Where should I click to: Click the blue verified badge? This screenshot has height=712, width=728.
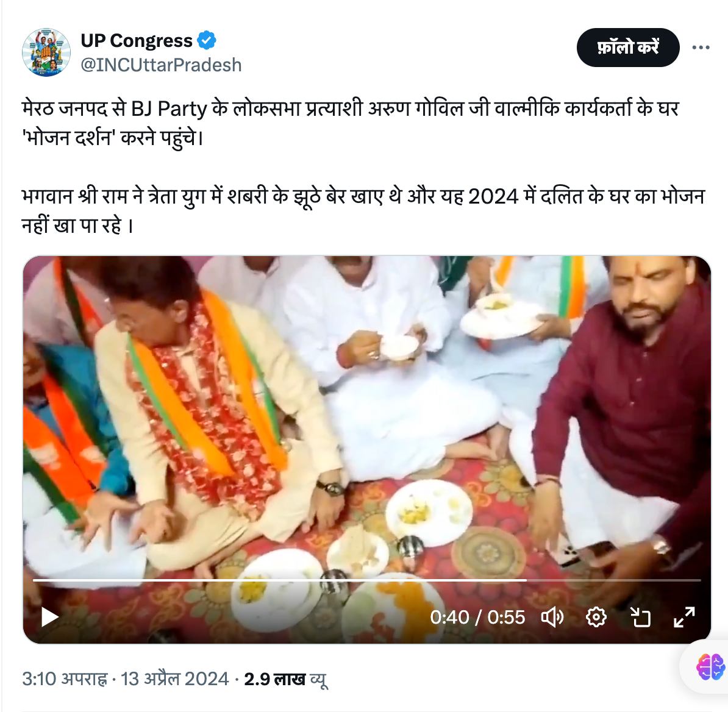pos(207,41)
